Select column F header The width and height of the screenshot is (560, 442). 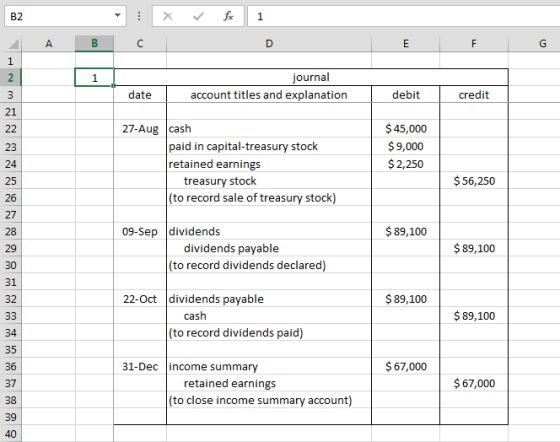(x=474, y=44)
